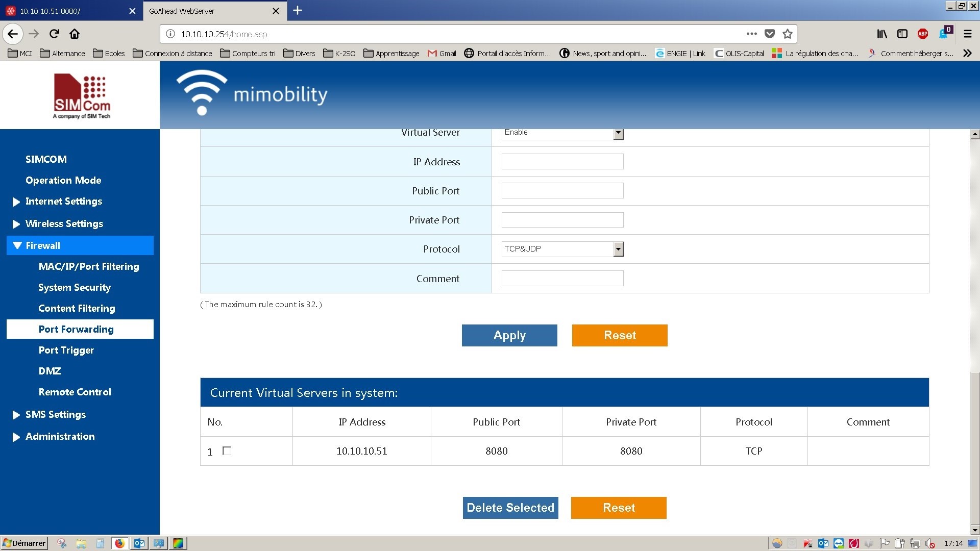The image size is (980, 551).
Task: Open new tab with plus icon
Action: (298, 11)
